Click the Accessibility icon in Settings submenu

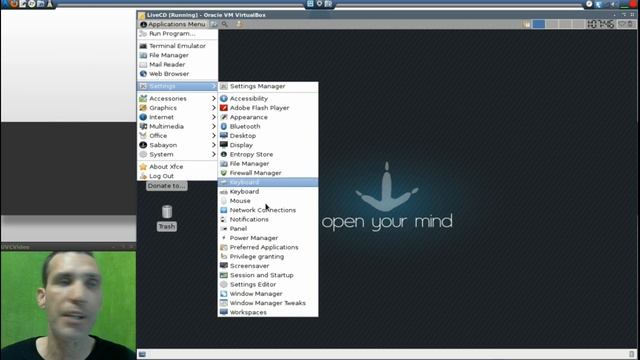point(224,98)
